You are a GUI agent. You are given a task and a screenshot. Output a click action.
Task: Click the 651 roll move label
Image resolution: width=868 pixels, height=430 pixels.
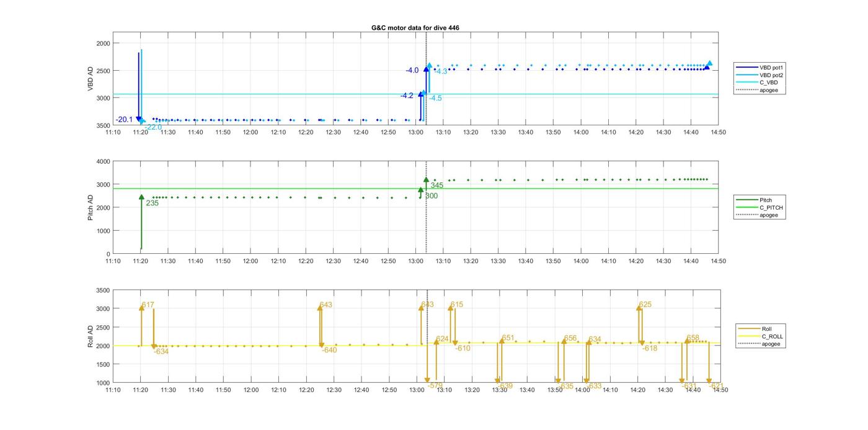point(508,338)
